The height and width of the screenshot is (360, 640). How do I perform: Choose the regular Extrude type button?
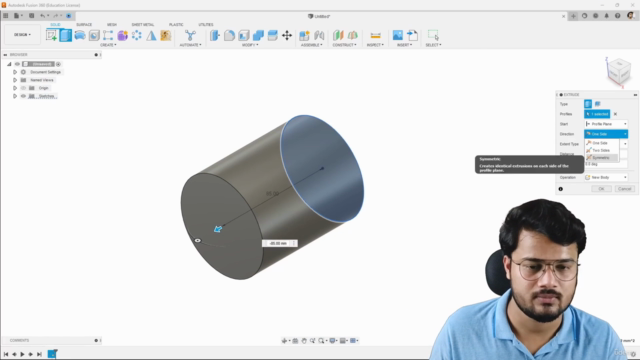[x=588, y=104]
